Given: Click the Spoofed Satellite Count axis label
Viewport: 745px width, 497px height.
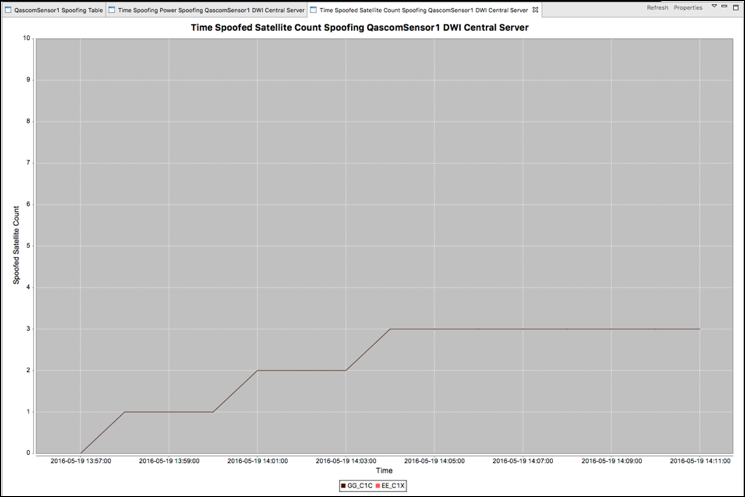Looking at the screenshot, I should pos(16,245).
